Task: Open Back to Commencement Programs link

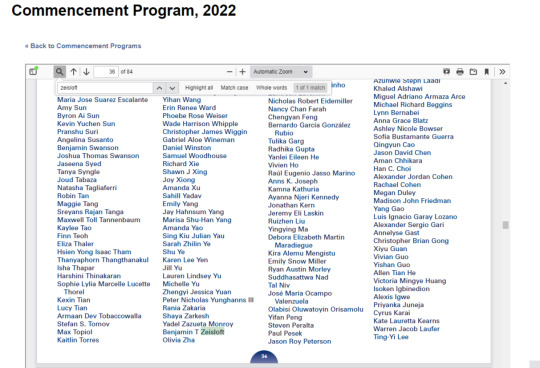Action: pos(83,46)
